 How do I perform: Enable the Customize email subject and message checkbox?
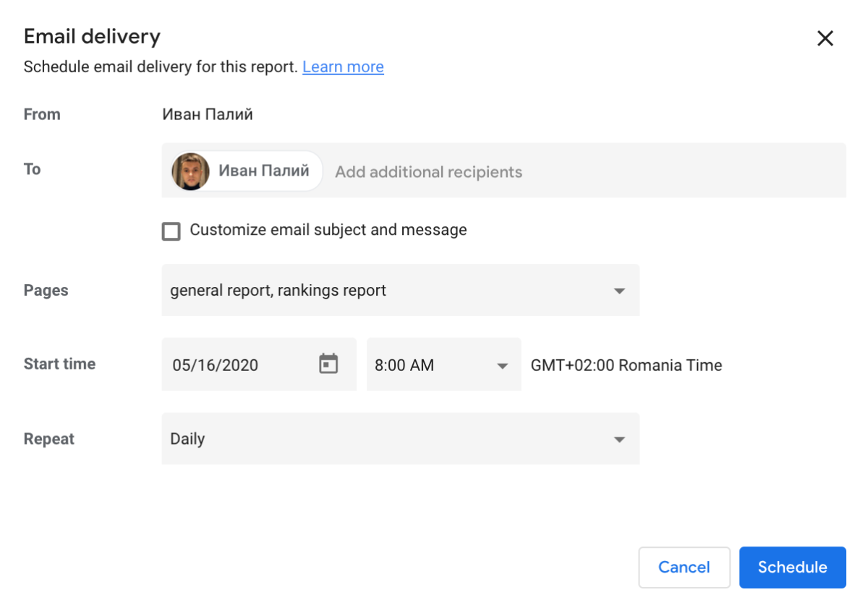(x=171, y=231)
